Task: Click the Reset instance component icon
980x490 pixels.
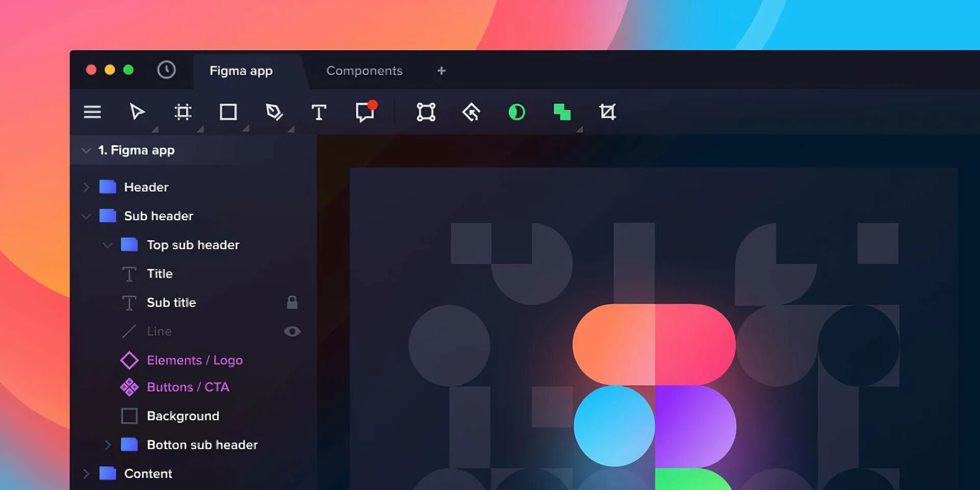Action: coord(471,112)
